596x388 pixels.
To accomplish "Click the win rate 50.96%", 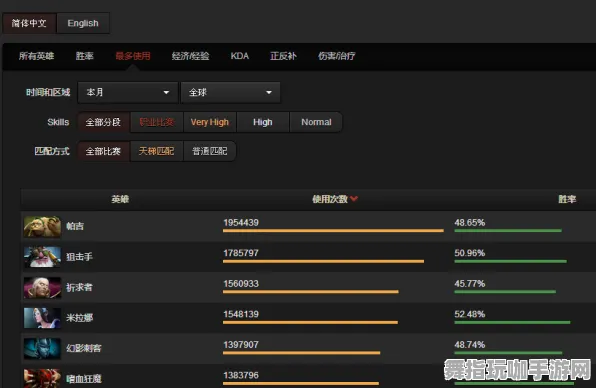I will [470, 253].
